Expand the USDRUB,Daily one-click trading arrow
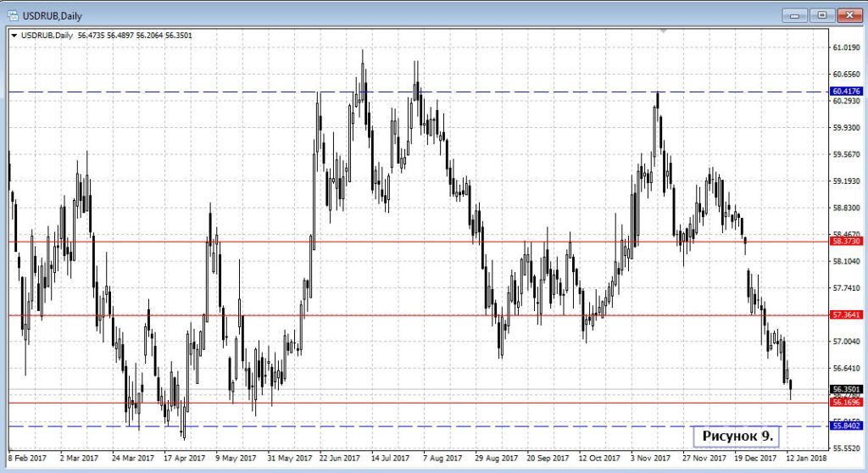The image size is (868, 473). tap(14, 35)
